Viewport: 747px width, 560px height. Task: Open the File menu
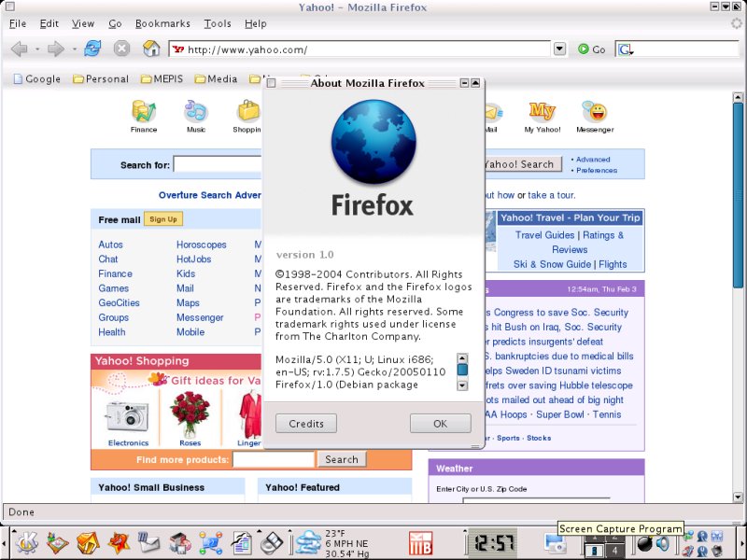point(18,23)
